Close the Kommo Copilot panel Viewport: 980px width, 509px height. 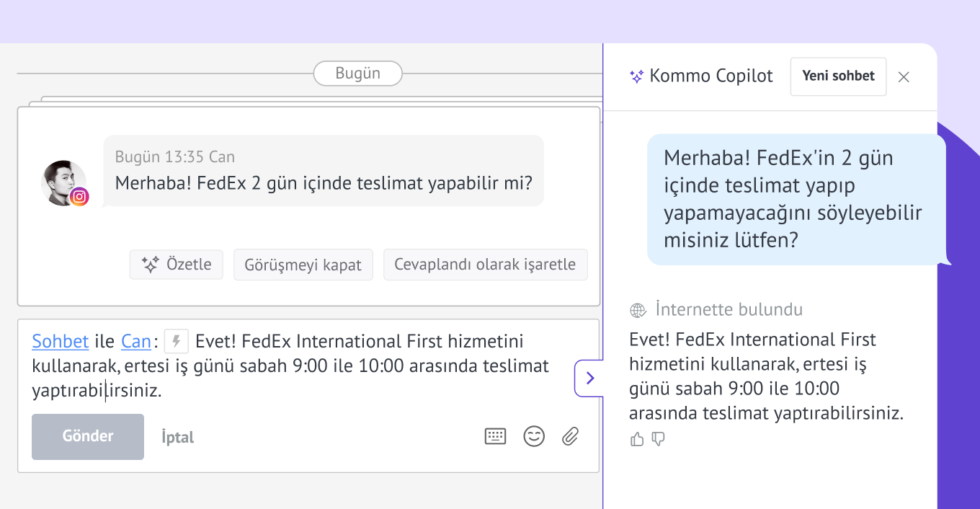click(904, 77)
